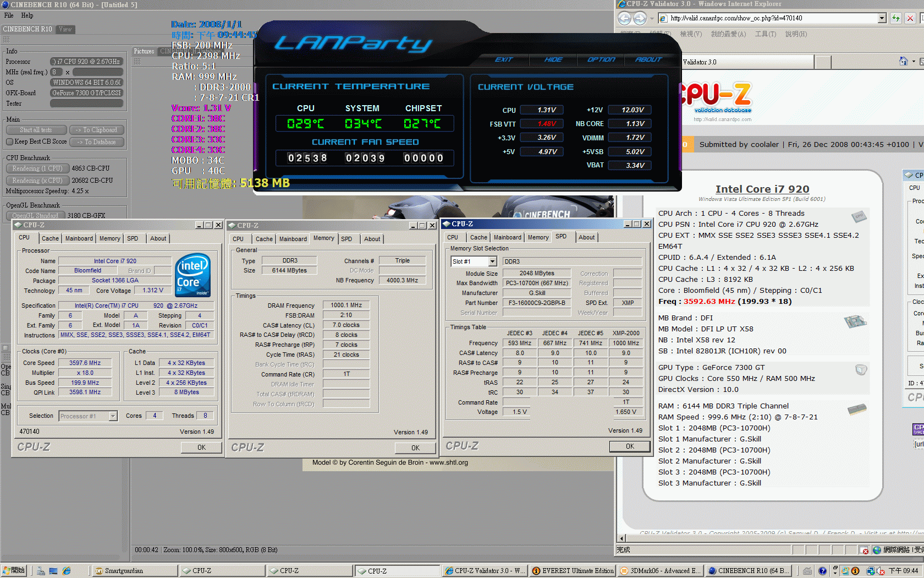The height and width of the screenshot is (578, 924).
Task: Click the Start all tests button in CINEBENCH
Action: click(x=36, y=130)
